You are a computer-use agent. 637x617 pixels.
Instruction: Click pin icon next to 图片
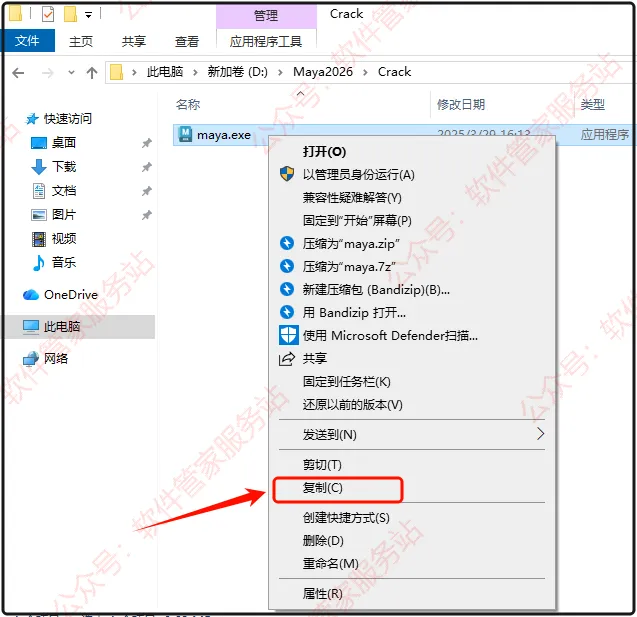tap(147, 215)
